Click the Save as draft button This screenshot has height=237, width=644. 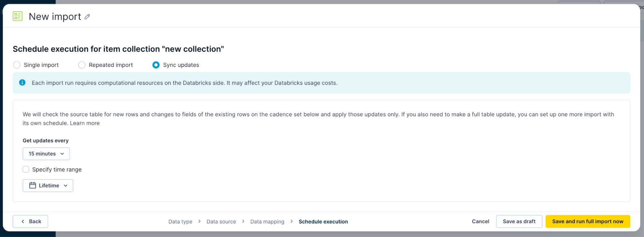pyautogui.click(x=519, y=221)
